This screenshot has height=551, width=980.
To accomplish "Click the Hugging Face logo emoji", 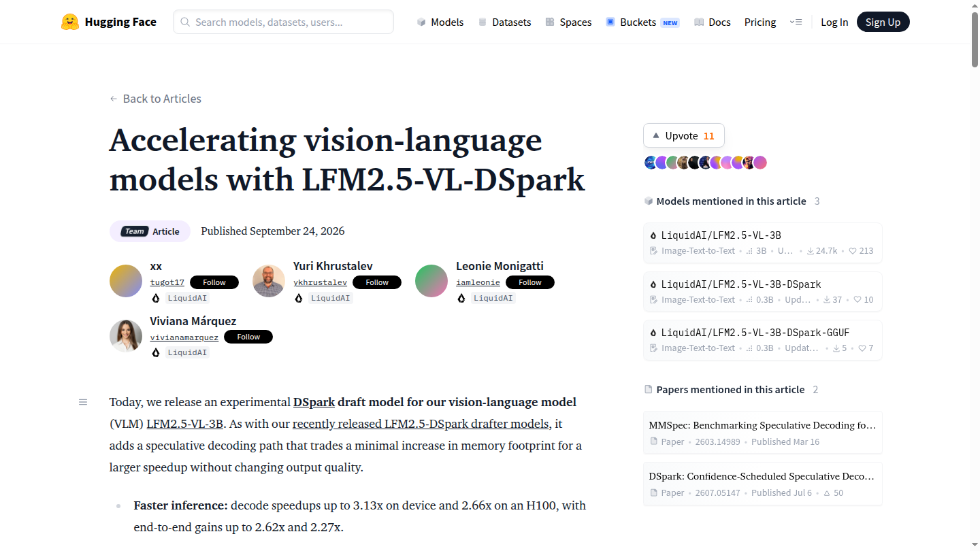I will (x=70, y=22).
